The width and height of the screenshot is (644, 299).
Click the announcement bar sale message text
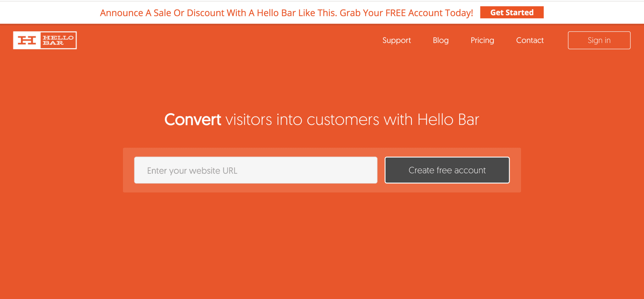[x=286, y=13]
